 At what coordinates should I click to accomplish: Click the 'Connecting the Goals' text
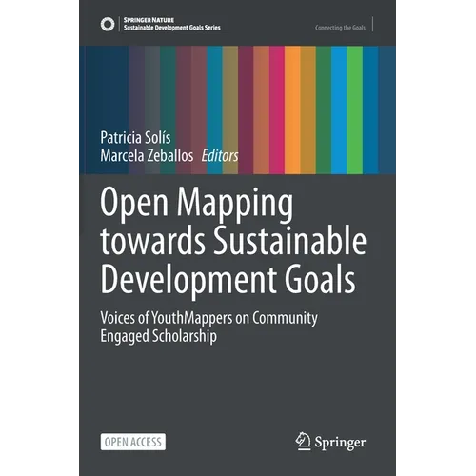coord(340,28)
